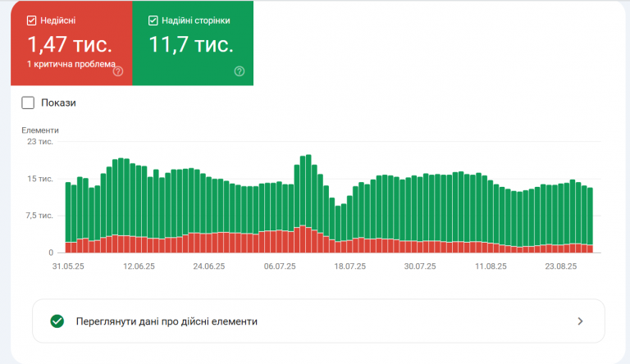The width and height of the screenshot is (630, 364).
Task: Click the 23.08.25 date axis label
Action: (x=561, y=266)
